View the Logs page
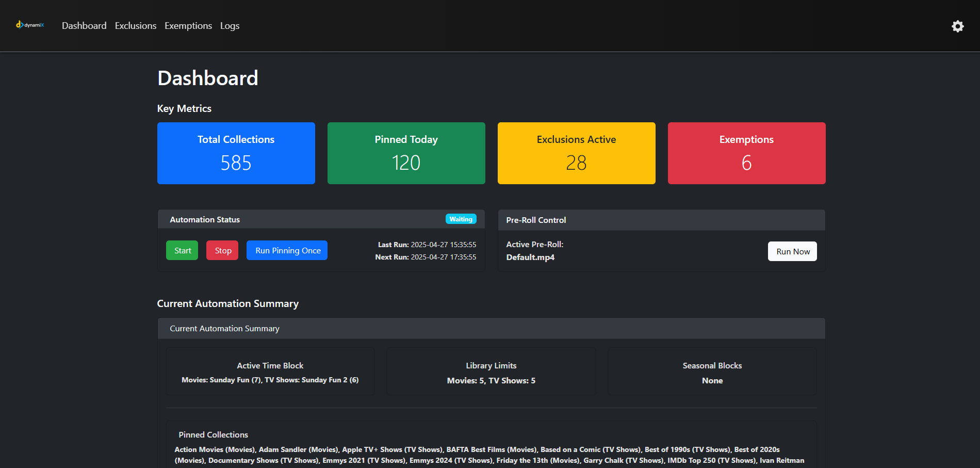Viewport: 980px width, 468px height. [x=230, y=26]
